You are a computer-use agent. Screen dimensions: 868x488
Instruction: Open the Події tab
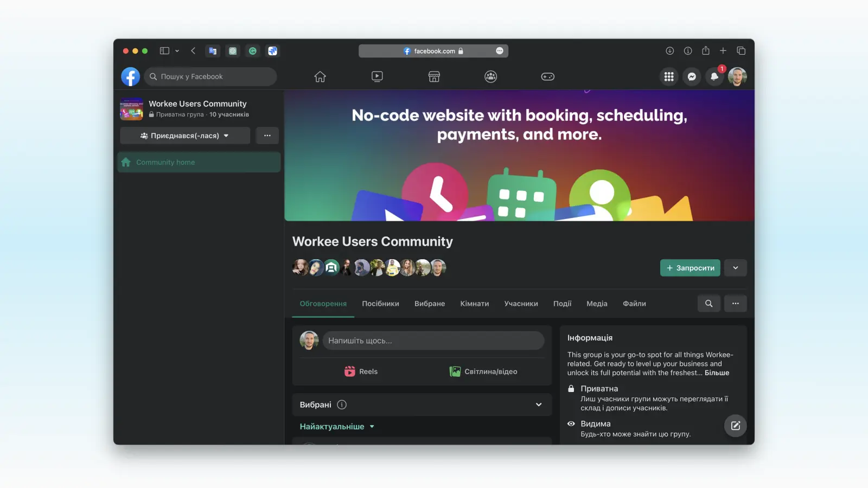(x=563, y=304)
